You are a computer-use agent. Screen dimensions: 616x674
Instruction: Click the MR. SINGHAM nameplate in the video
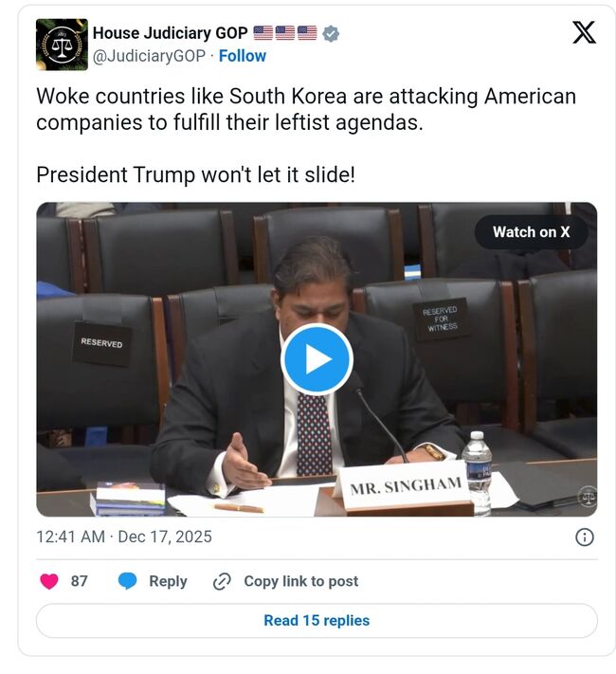[405, 487]
